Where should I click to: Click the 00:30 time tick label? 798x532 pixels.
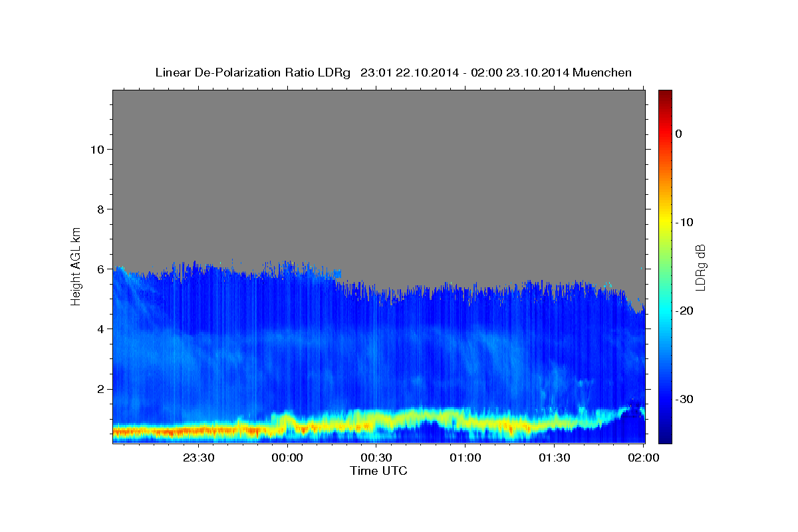(x=376, y=458)
